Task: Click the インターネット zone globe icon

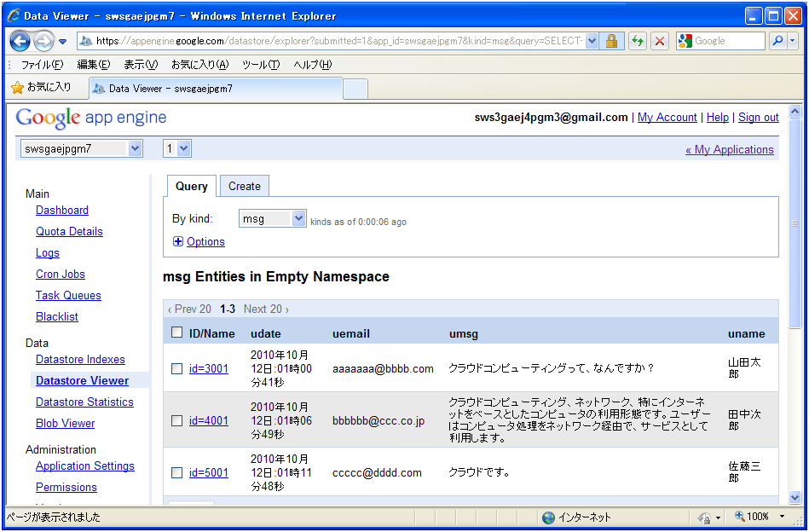Action: pyautogui.click(x=548, y=518)
